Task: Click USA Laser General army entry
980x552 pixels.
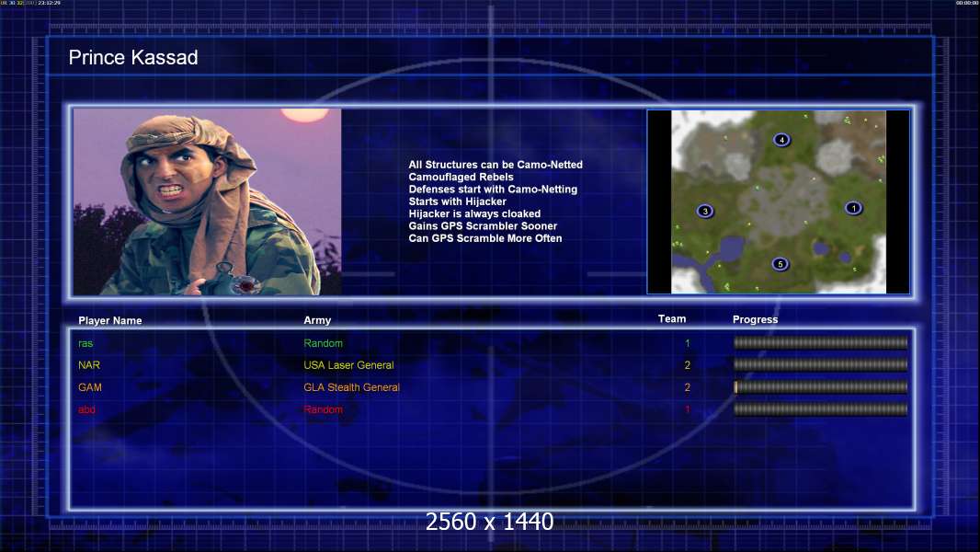Action: click(348, 365)
